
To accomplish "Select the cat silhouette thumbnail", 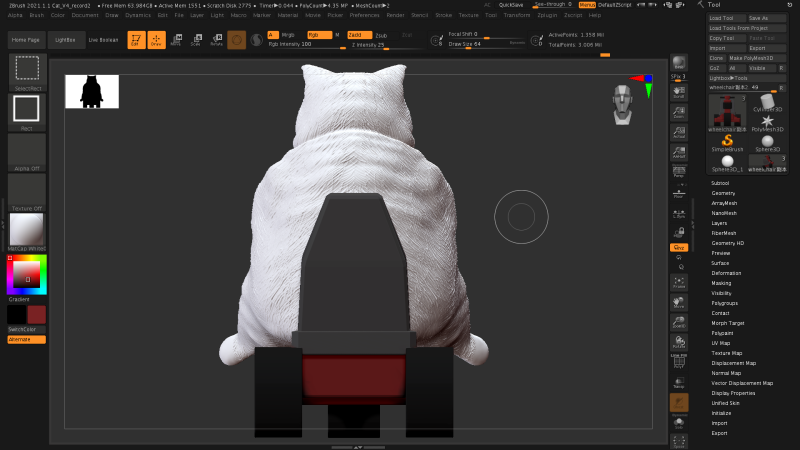I will point(92,91).
